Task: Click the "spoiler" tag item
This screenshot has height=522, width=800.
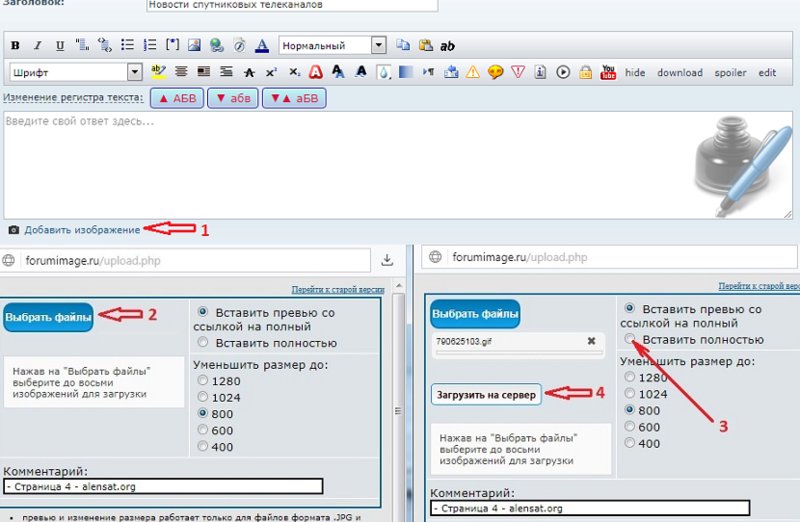Action: click(730, 73)
